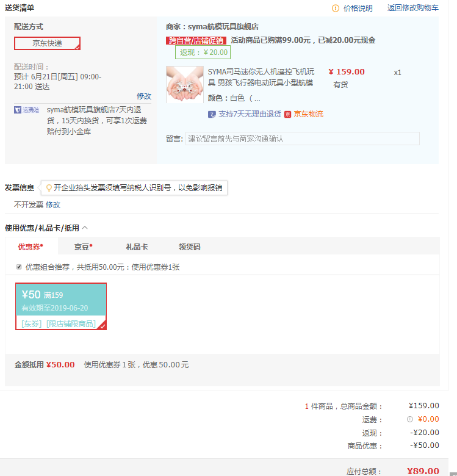Open the SYMA司马迷你无人机 product title

[261, 77]
